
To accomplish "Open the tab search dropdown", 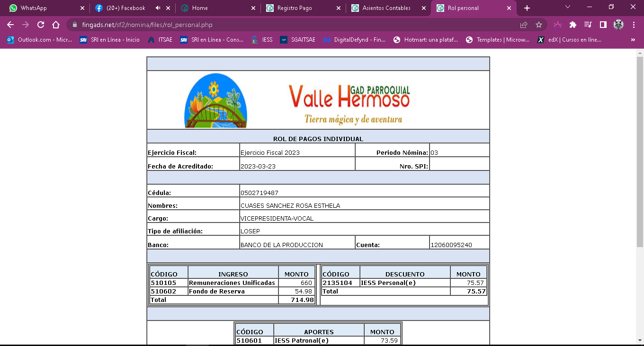I will point(568,7).
